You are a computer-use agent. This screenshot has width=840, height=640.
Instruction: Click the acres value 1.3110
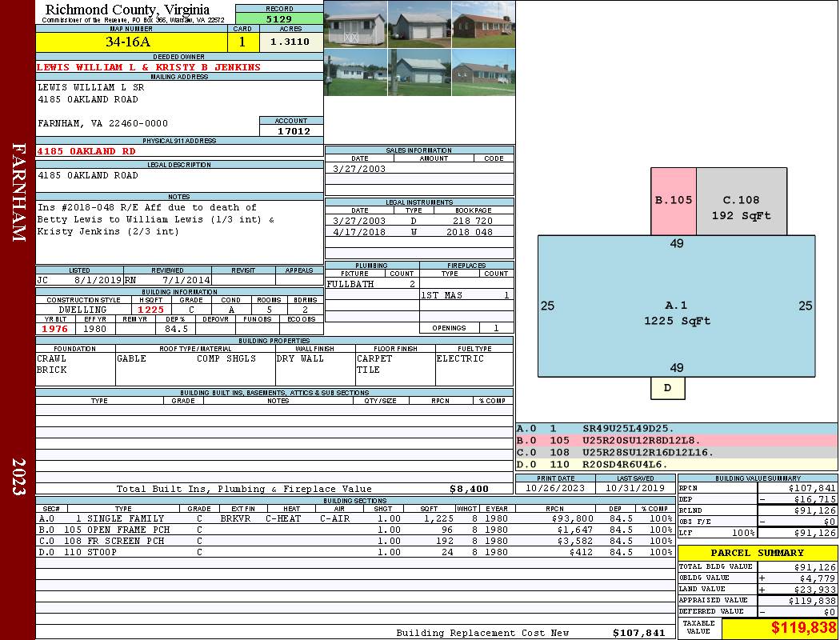[290, 42]
